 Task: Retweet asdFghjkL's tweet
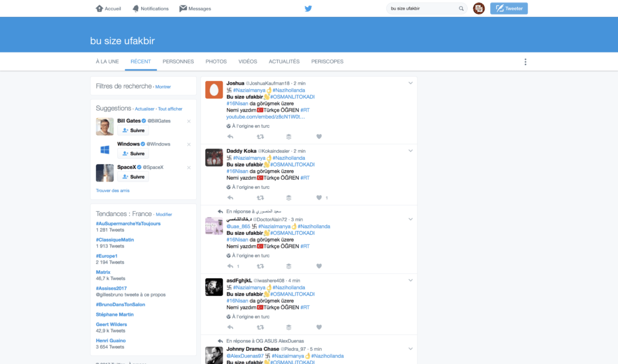coord(260,327)
